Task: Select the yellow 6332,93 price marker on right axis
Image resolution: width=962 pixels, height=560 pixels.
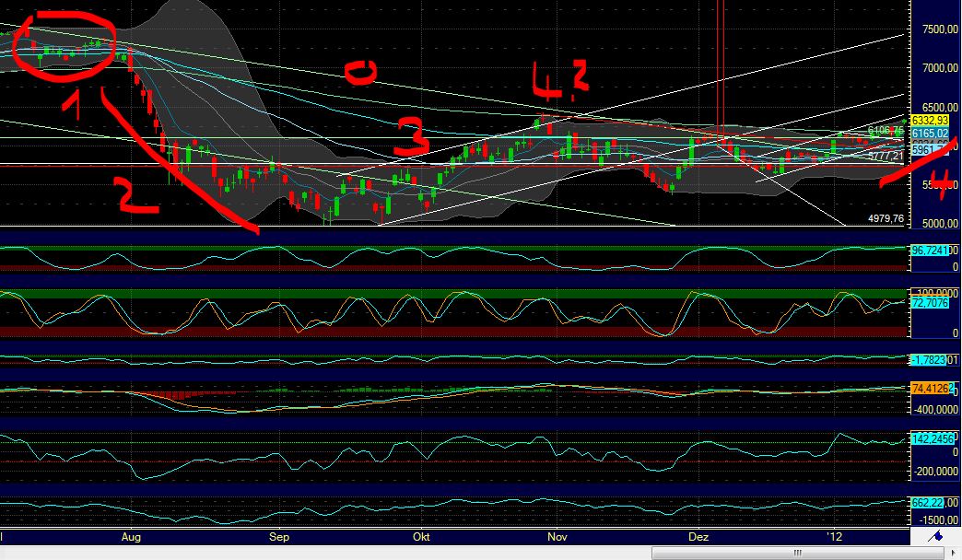Action: [930, 120]
